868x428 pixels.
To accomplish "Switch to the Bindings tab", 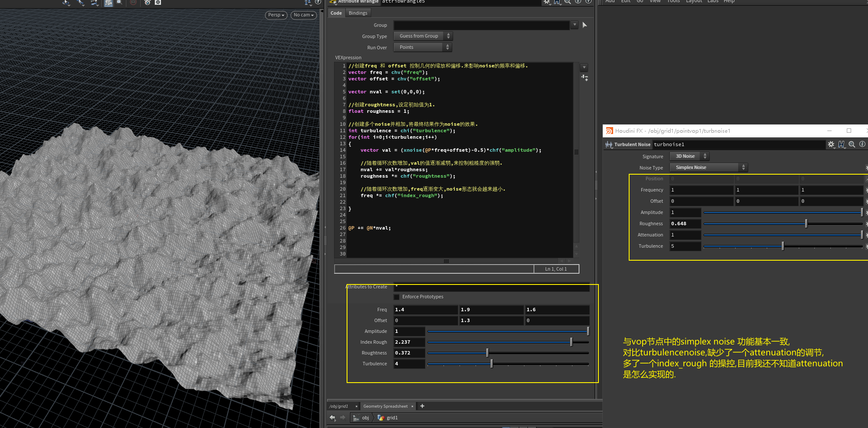I will 358,13.
